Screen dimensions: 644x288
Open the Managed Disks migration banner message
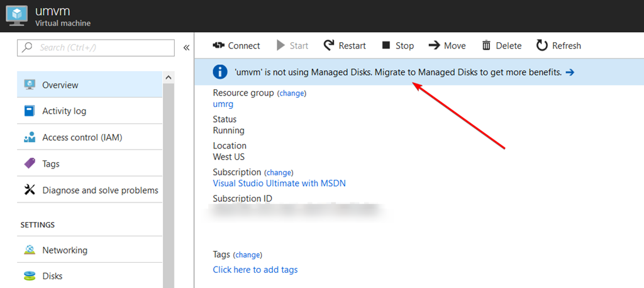coord(397,73)
